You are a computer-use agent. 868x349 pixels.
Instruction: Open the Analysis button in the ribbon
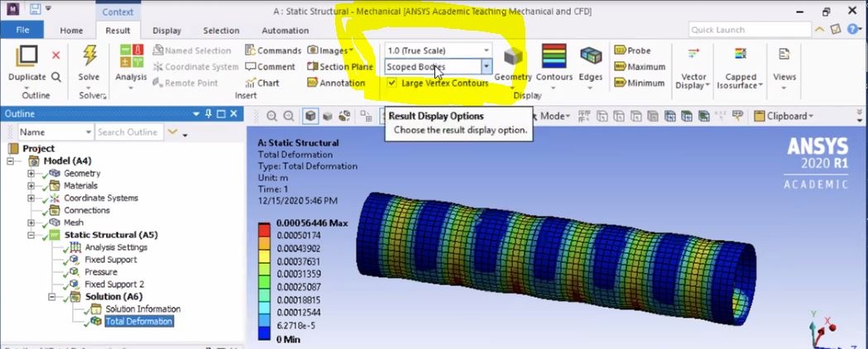click(132, 63)
